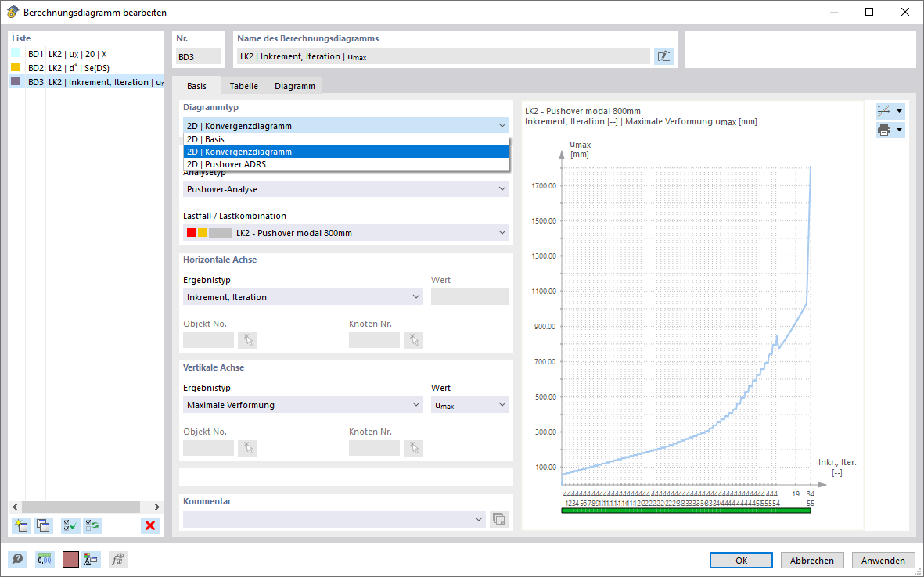
Task: Copy the selected calculation diagram
Action: tap(43, 525)
